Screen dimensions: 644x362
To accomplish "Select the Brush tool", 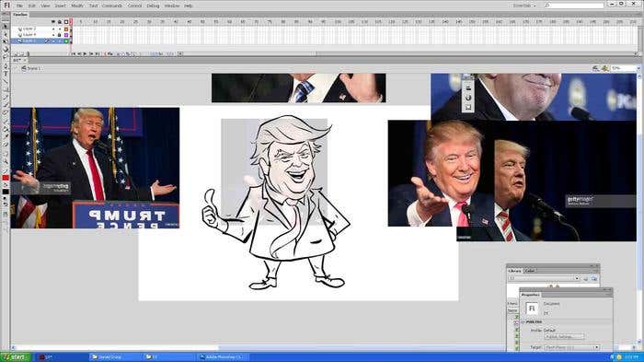I will click(6, 106).
